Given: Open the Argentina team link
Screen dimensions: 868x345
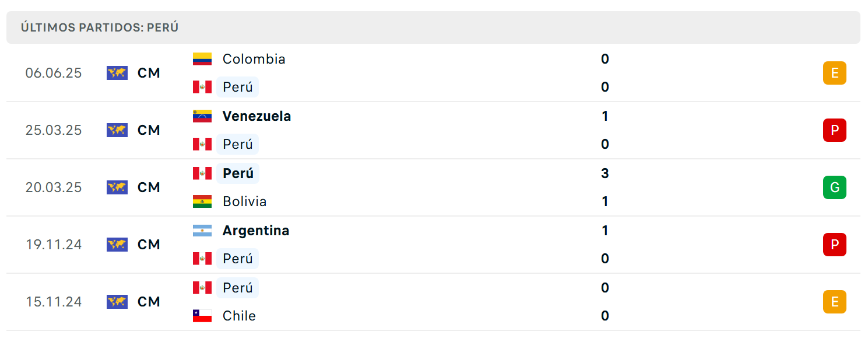Looking at the screenshot, I should coord(256,231).
